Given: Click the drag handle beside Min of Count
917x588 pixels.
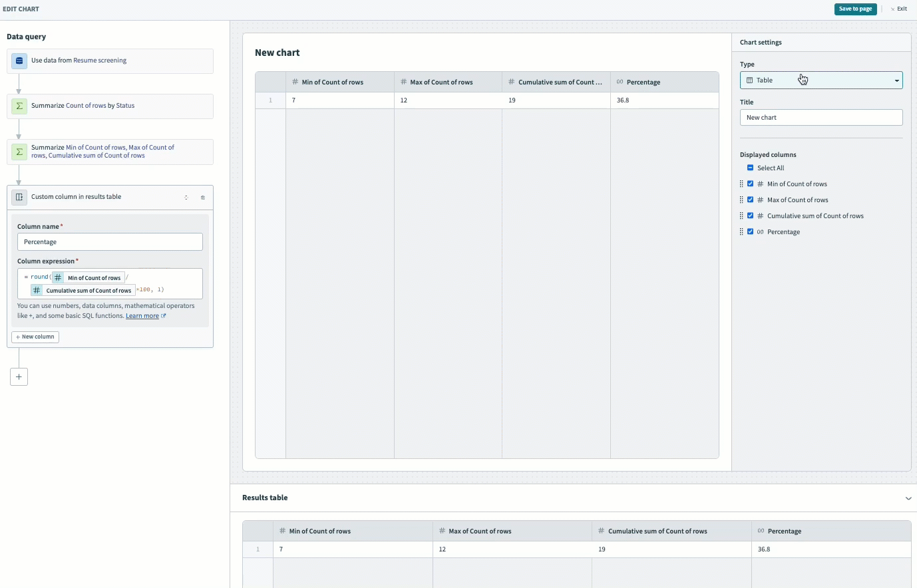Looking at the screenshot, I should (x=741, y=184).
